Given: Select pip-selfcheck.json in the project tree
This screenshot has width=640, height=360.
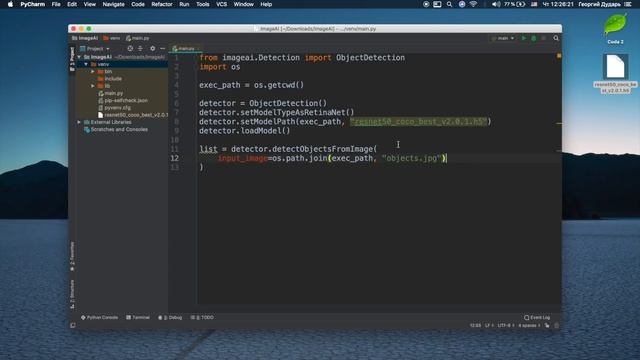Looking at the screenshot, I should pyautogui.click(x=123, y=100).
